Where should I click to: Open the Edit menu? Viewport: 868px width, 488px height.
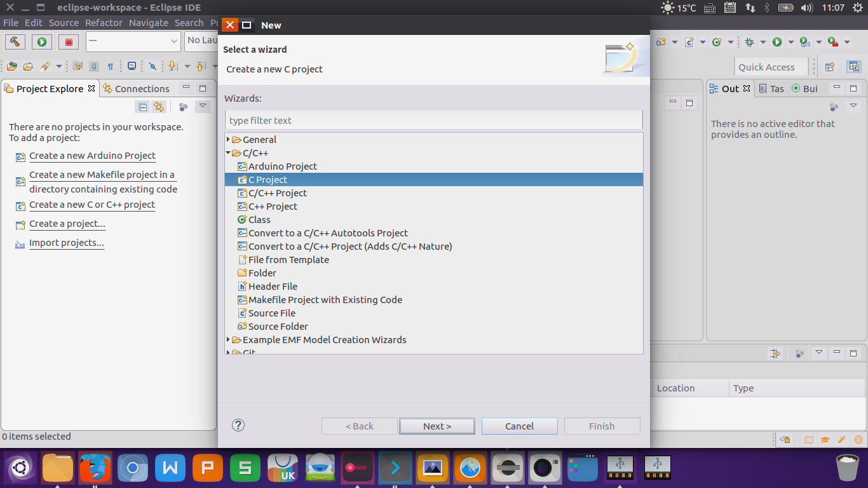(x=34, y=23)
